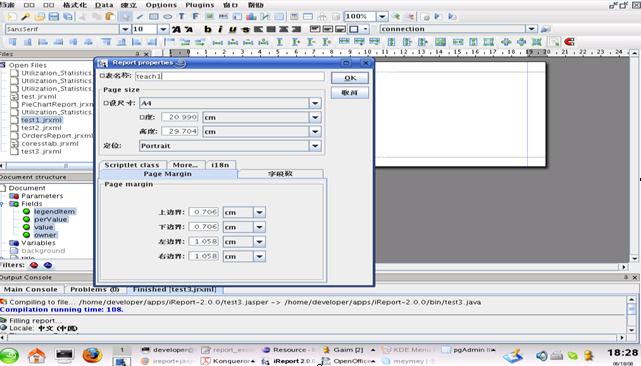Toggle underline text formatting button
641x366 pixels.
[x=232, y=29]
